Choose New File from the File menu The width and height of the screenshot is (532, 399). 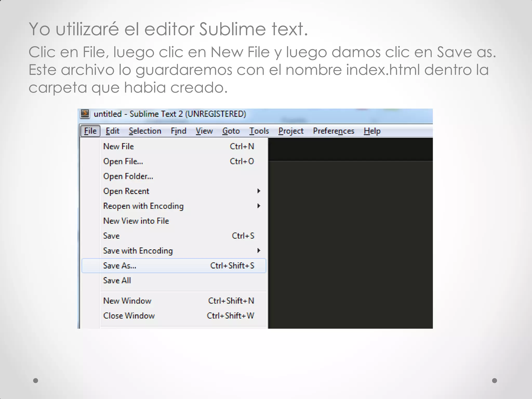coord(174,147)
